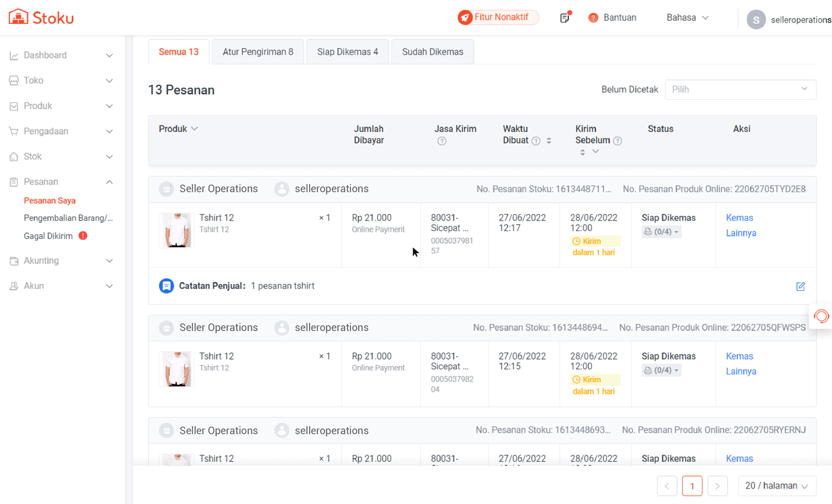
Task: Open the live chat support widget
Action: (x=821, y=316)
